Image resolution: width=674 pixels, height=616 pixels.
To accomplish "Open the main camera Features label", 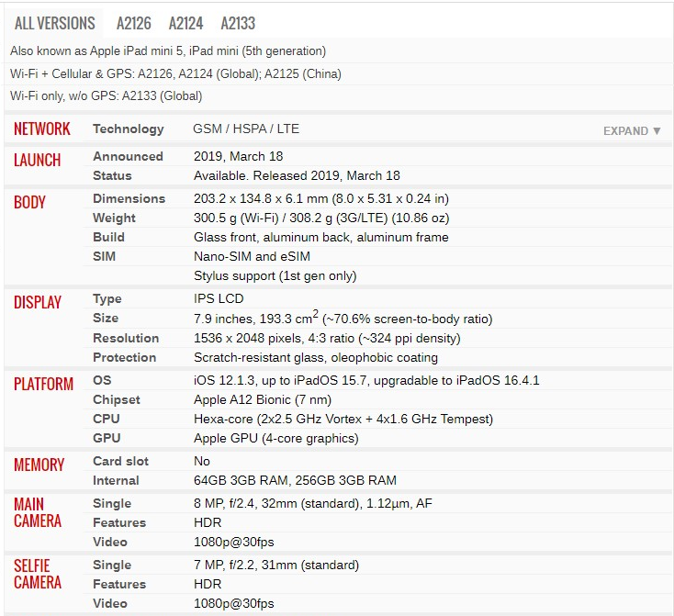I will pyautogui.click(x=119, y=522).
